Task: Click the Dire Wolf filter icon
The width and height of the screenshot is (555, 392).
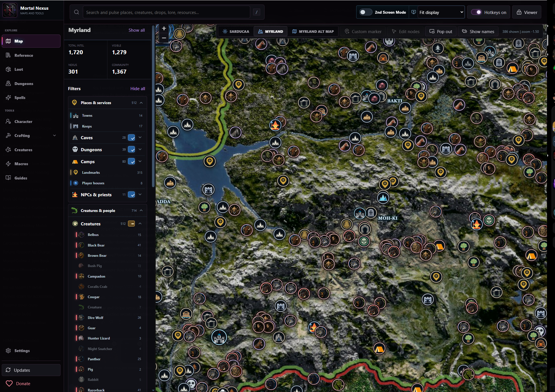Action: coord(81,318)
